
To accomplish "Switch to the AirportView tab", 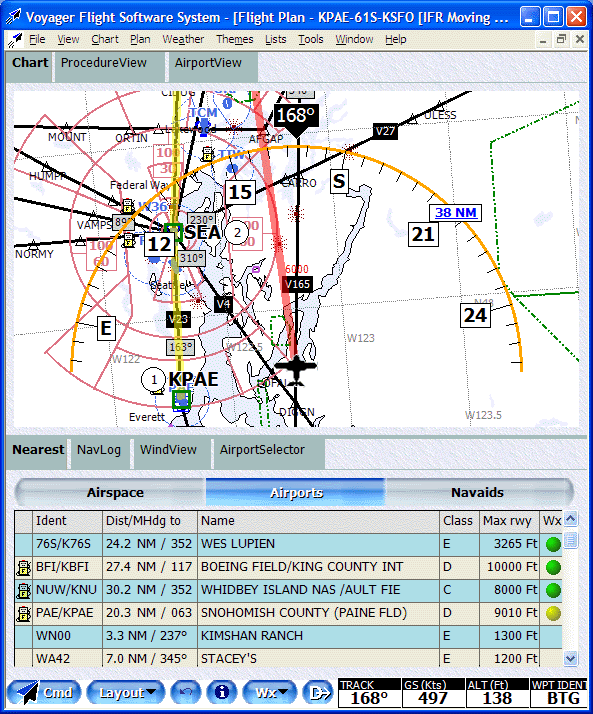I will 212,66.
